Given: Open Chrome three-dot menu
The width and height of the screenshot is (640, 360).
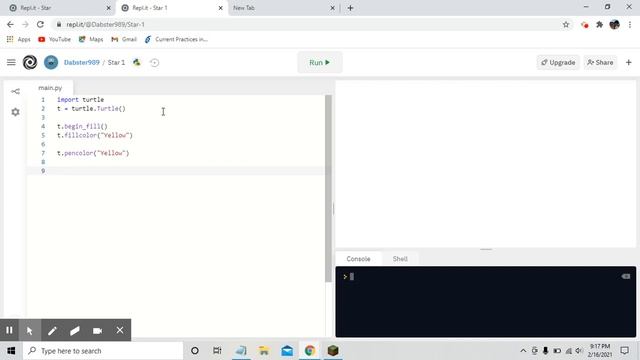Looking at the screenshot, I should pos(630,24).
